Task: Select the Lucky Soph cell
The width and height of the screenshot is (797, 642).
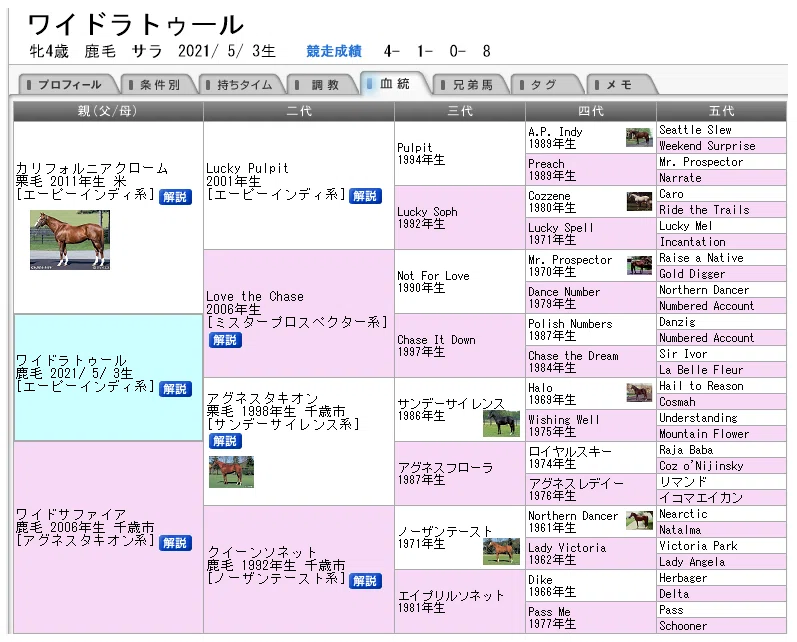Action: coord(460,218)
